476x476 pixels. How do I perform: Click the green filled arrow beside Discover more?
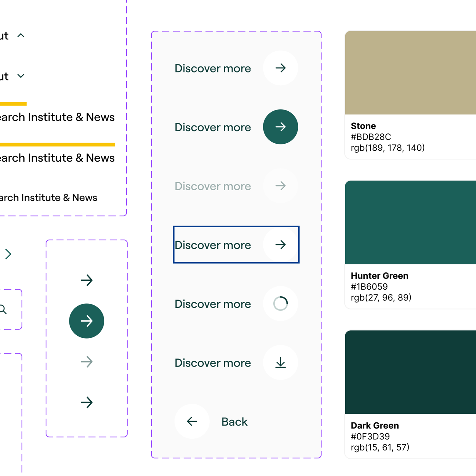click(280, 127)
